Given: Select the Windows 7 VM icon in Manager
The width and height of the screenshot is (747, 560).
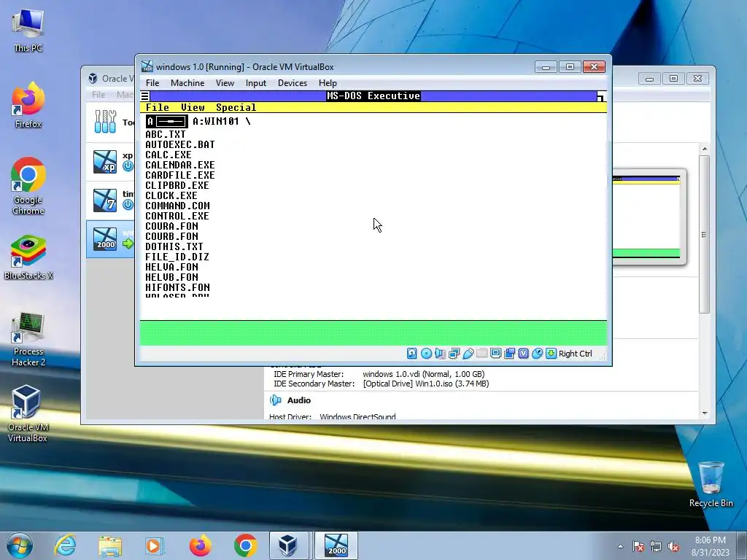Looking at the screenshot, I should [x=105, y=201].
